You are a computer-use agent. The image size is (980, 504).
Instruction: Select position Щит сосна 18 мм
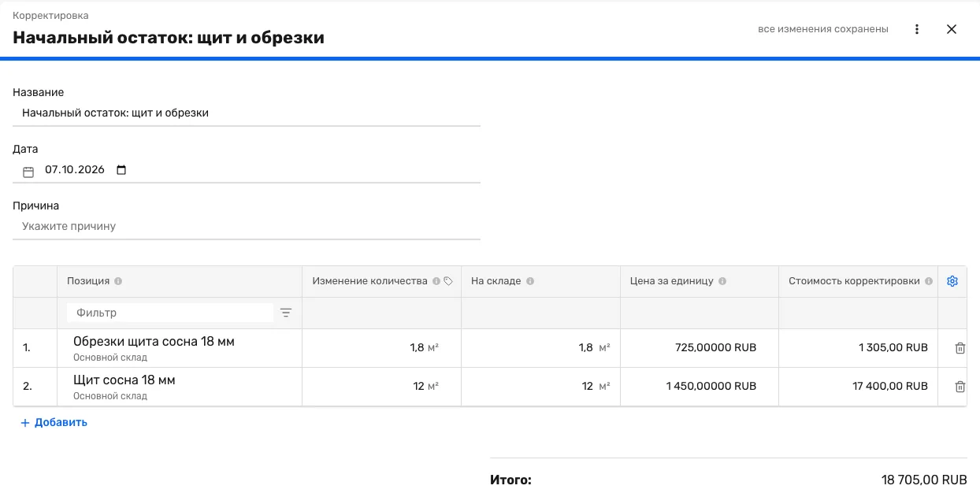point(124,380)
